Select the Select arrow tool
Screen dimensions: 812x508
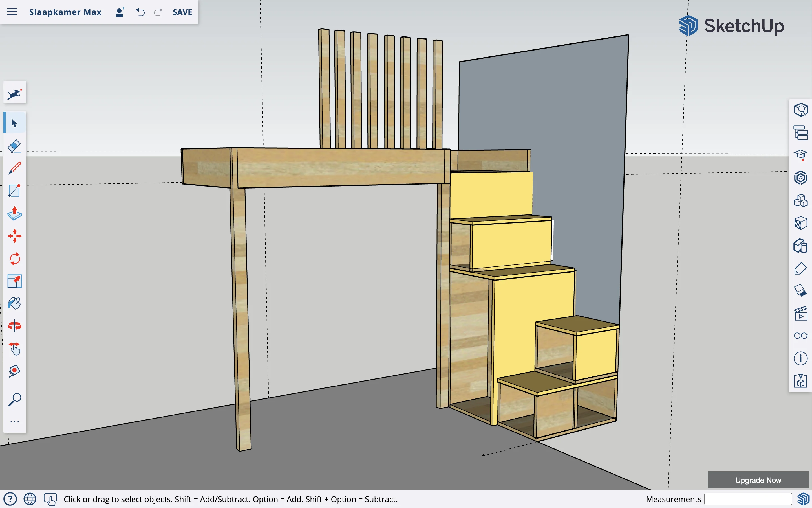pyautogui.click(x=14, y=123)
